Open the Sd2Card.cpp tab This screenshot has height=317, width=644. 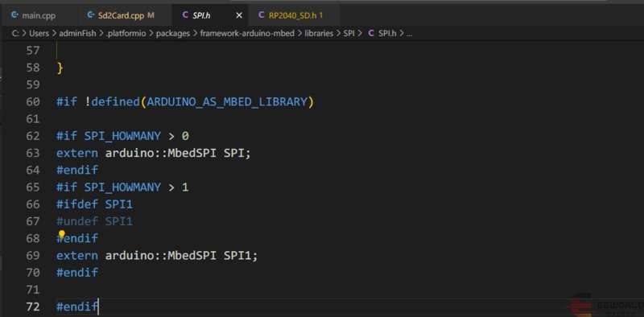[x=121, y=15]
